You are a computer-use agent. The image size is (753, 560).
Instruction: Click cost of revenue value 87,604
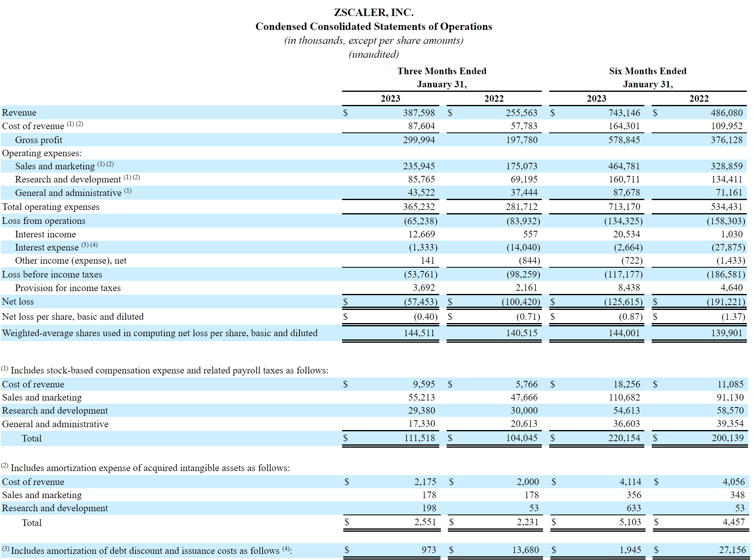pyautogui.click(x=421, y=126)
